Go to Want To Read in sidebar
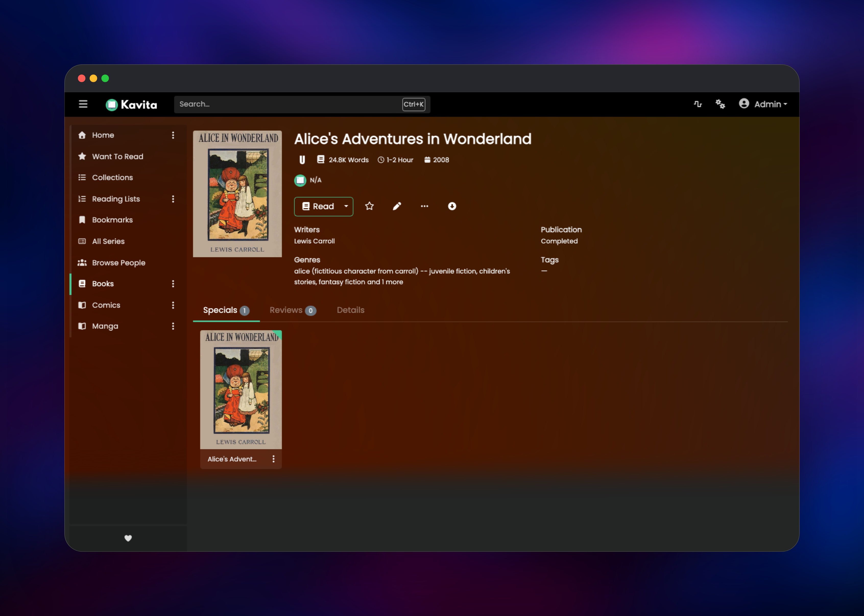 (118, 156)
